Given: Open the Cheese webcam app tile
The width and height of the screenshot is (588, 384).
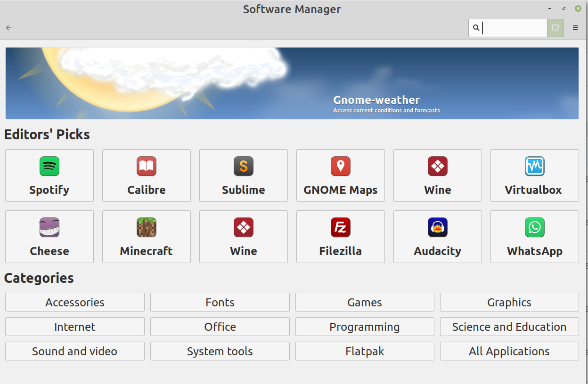Looking at the screenshot, I should (x=49, y=236).
